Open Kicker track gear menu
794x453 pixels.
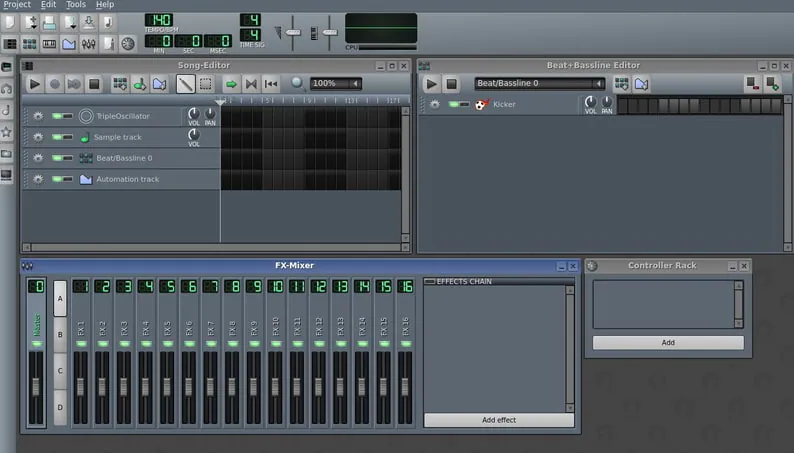[434, 104]
